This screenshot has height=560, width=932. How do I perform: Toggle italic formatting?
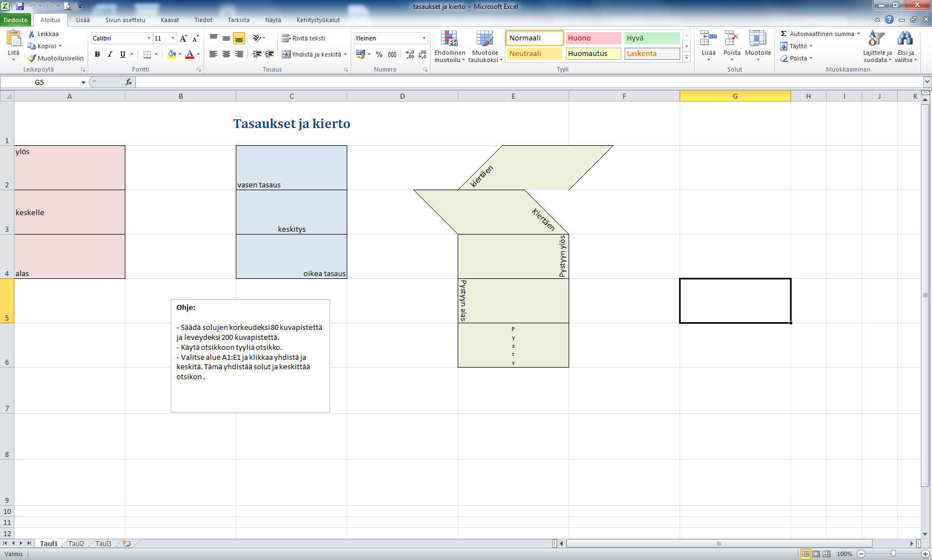(110, 54)
